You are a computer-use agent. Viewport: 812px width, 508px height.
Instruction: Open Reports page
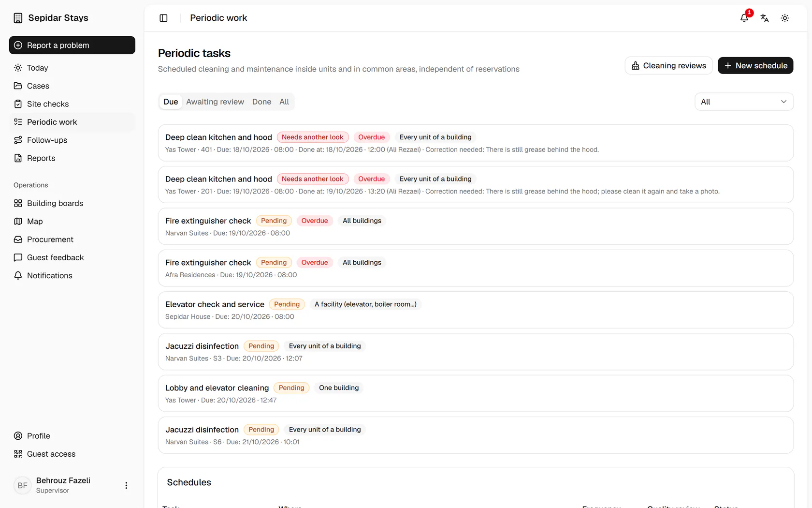[72, 158]
